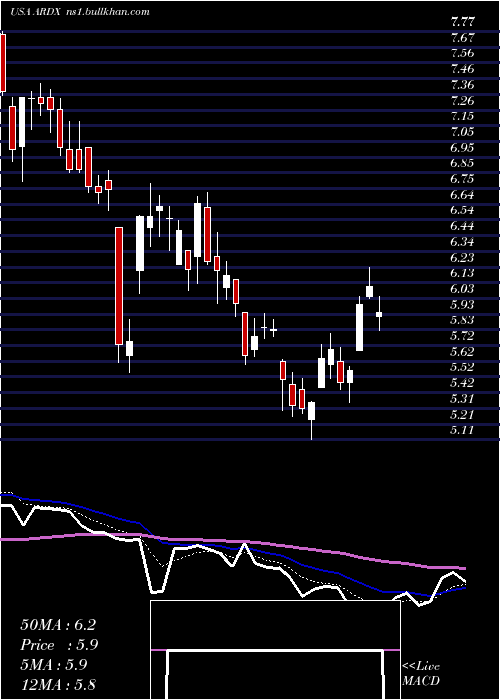The image size is (500, 700).
Task: Click the 50MA : 6.2 readout
Action: pyautogui.click(x=58, y=625)
